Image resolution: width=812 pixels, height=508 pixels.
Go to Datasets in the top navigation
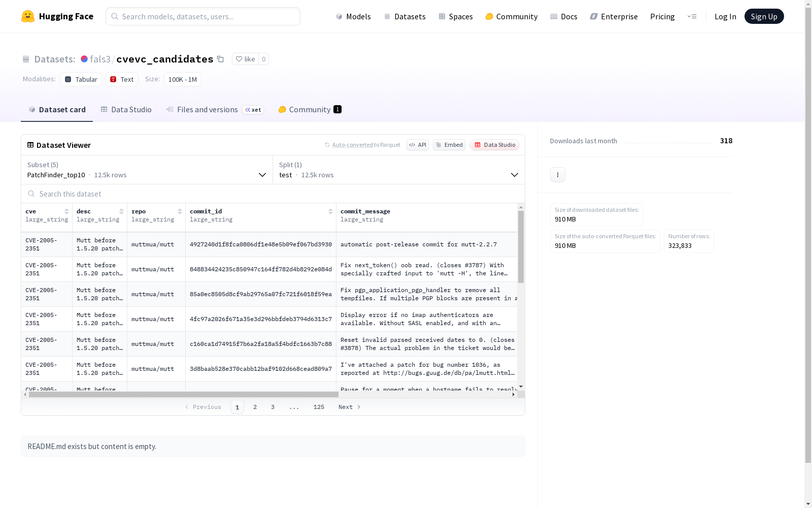[404, 16]
